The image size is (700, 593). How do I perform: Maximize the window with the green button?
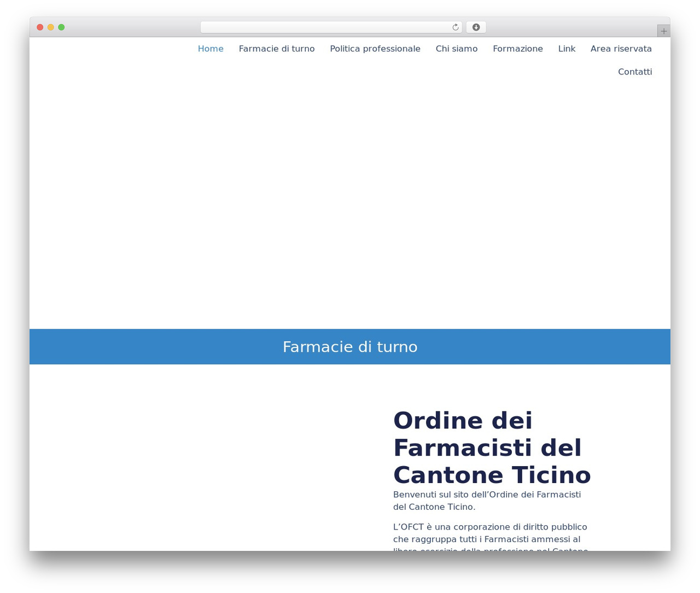pyautogui.click(x=61, y=27)
